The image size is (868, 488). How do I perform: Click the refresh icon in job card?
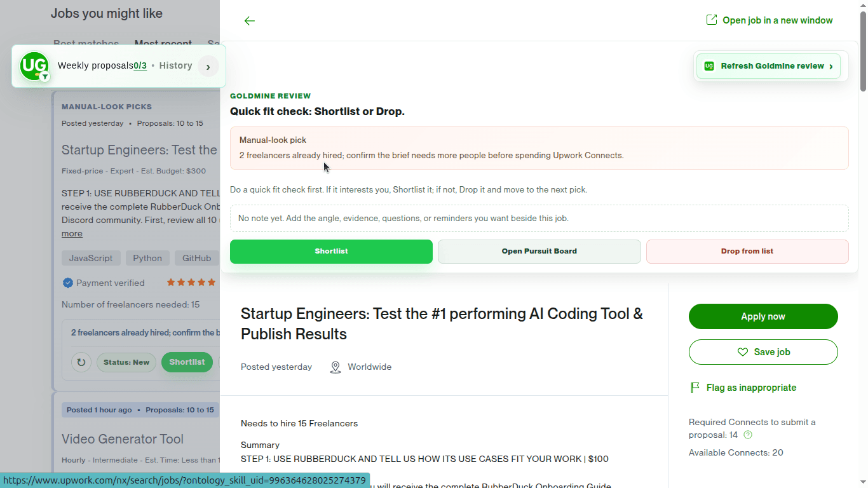(x=81, y=362)
